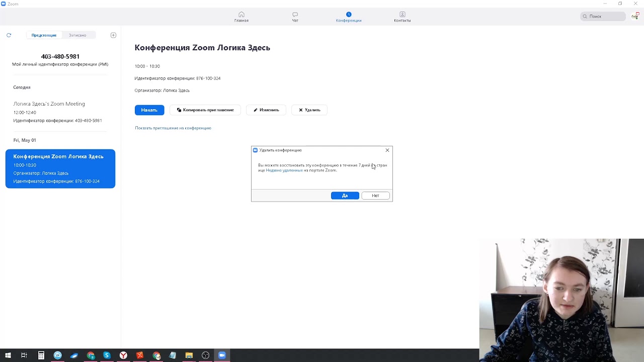Click the Изменить button
The image size is (644, 362).
point(266,110)
